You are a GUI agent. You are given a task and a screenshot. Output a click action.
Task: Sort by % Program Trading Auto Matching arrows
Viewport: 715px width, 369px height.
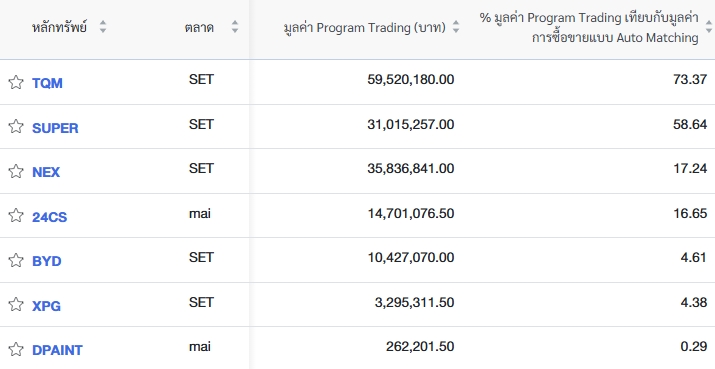point(710,27)
